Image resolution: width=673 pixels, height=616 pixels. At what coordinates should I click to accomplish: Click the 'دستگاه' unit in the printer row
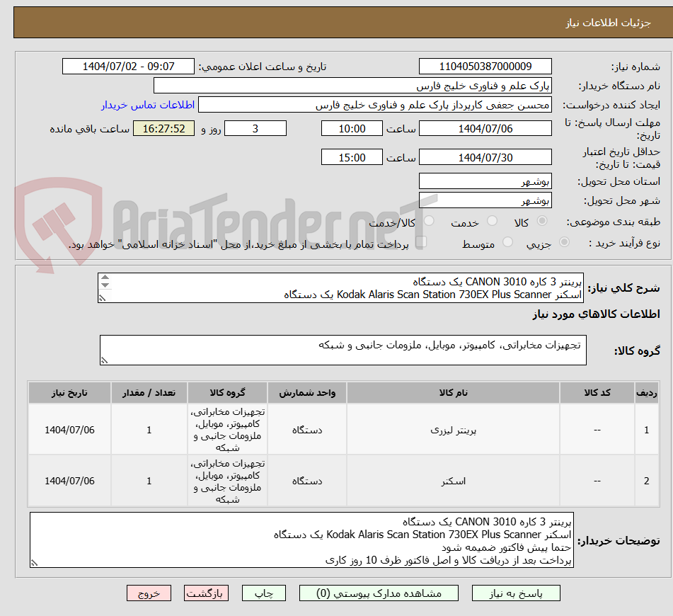coord(307,430)
